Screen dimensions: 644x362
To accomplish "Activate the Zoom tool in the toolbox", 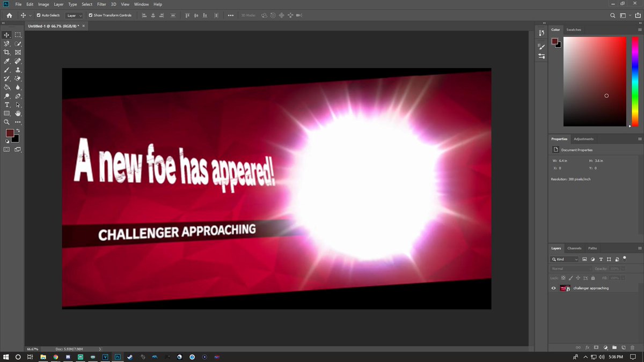I will pos(7,122).
